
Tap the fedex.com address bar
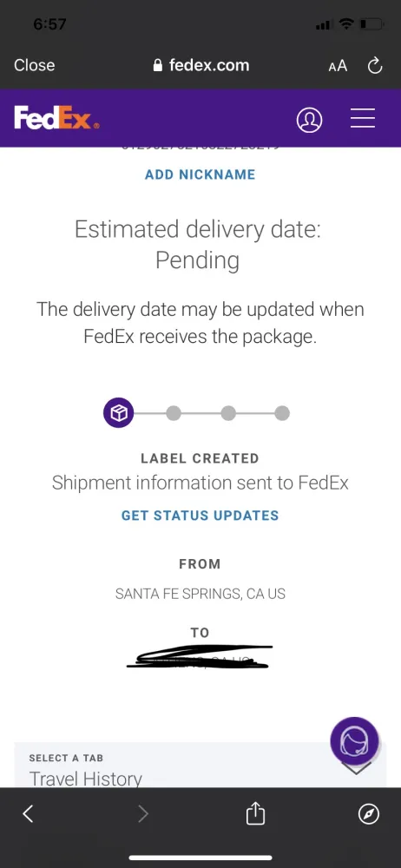tap(200, 65)
